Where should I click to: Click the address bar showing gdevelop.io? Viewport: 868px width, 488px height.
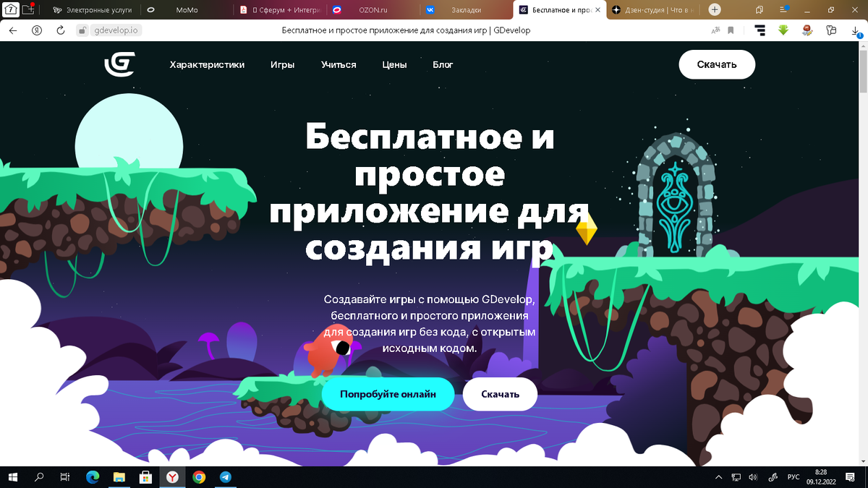tap(119, 30)
